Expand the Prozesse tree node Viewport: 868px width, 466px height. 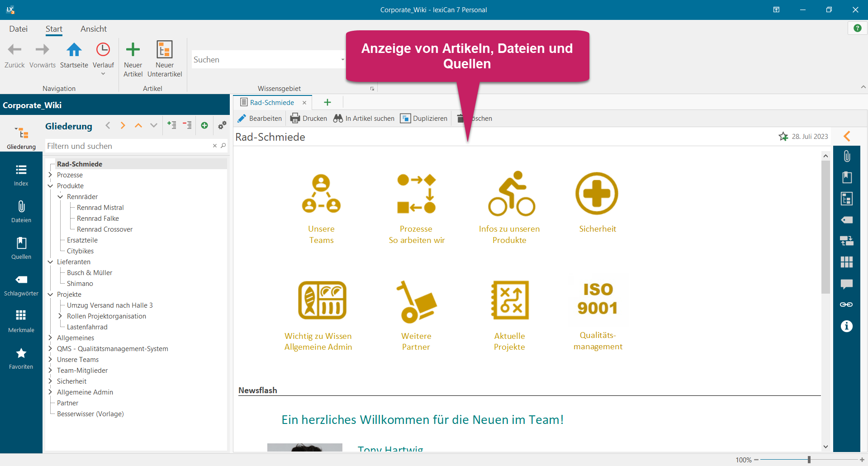50,175
